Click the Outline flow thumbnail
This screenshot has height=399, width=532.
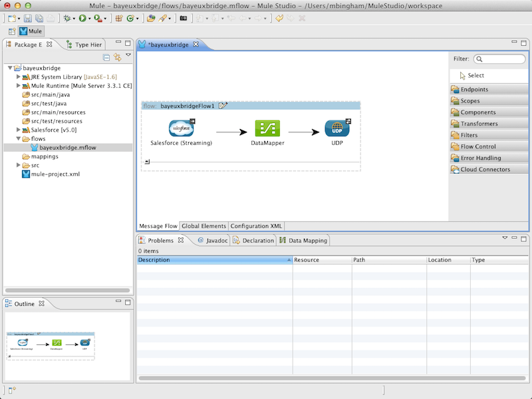[51, 346]
